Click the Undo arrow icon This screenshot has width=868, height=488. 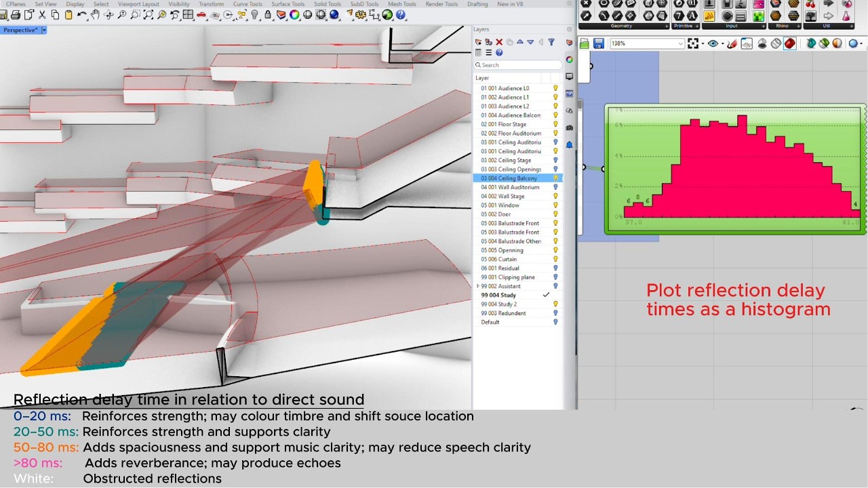pyautogui.click(x=82, y=15)
